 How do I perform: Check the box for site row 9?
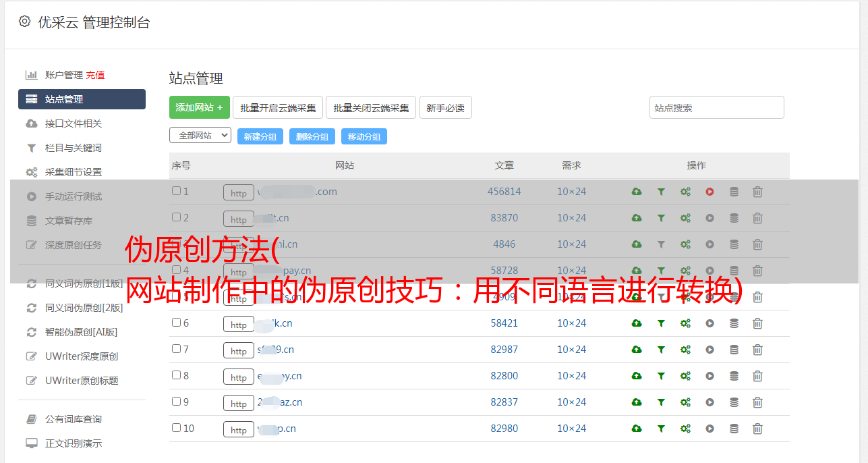pos(176,402)
